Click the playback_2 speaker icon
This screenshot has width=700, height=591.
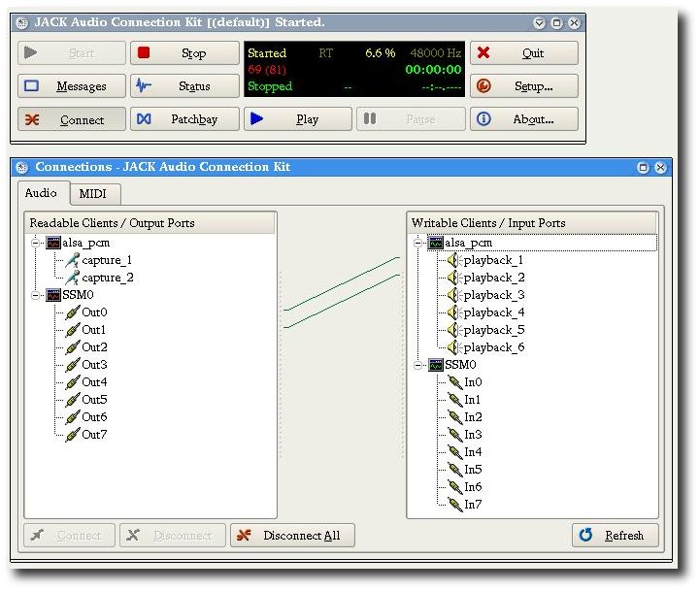[454, 278]
